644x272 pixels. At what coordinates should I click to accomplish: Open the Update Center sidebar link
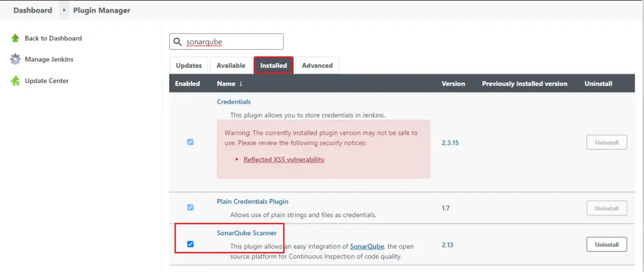47,81
